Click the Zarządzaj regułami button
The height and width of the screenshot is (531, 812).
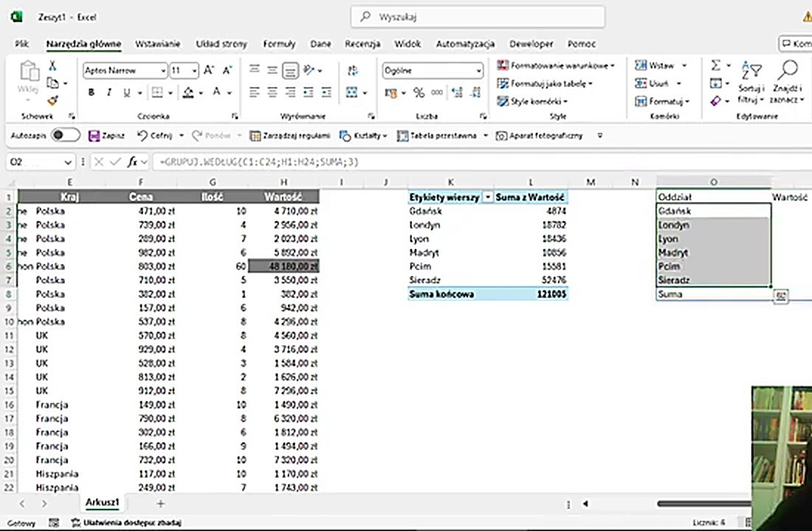(x=289, y=136)
